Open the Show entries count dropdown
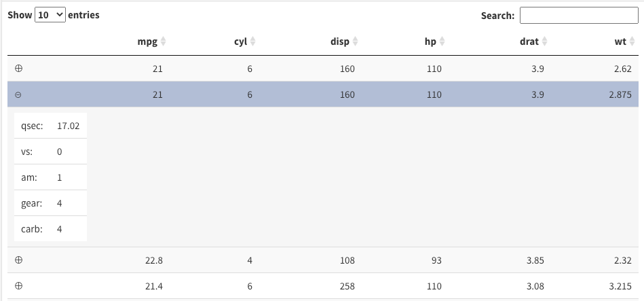Image resolution: width=644 pixels, height=301 pixels. pos(50,15)
